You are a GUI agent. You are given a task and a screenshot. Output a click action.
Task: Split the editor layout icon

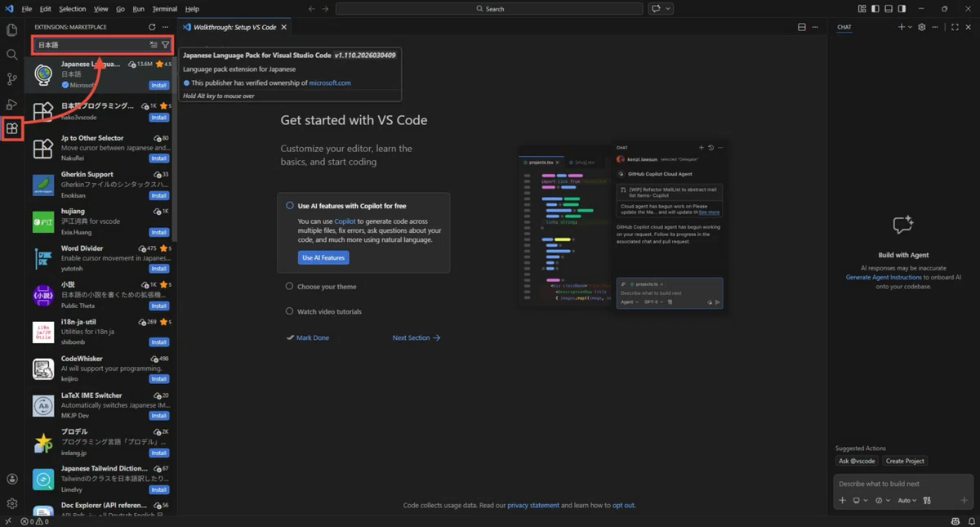[x=802, y=27]
